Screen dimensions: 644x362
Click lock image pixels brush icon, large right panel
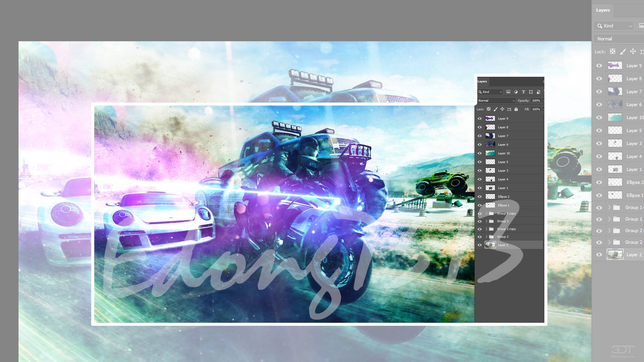tap(623, 52)
